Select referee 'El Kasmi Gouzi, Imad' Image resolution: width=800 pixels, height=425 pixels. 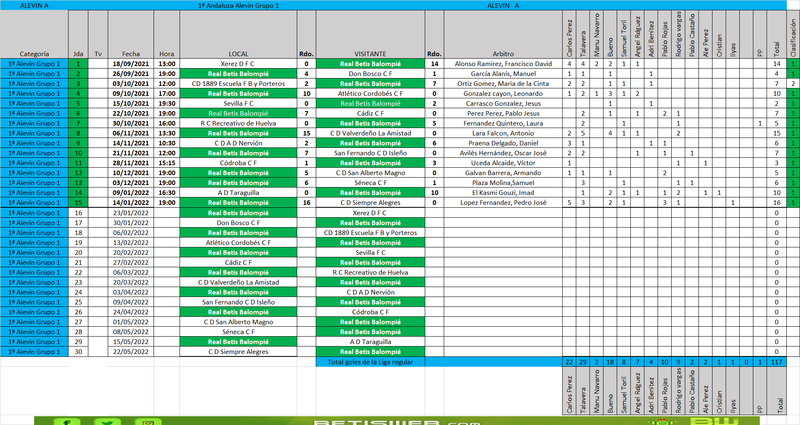point(503,193)
